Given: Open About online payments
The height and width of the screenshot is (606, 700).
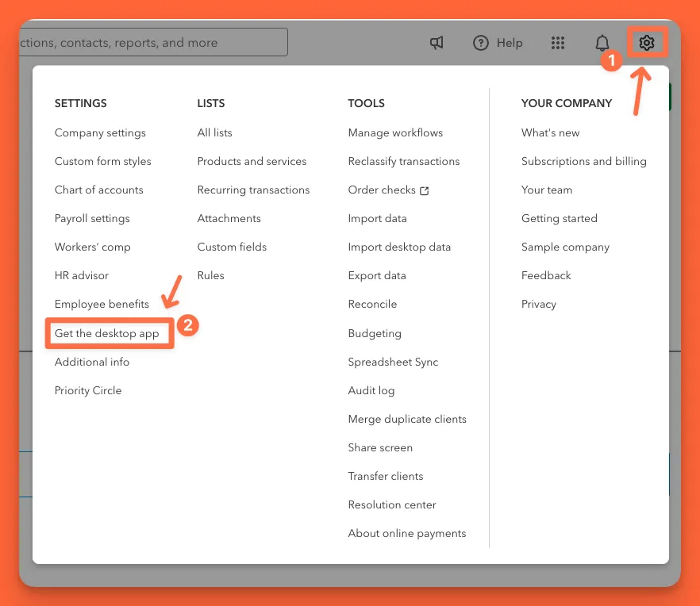Looking at the screenshot, I should (x=406, y=533).
